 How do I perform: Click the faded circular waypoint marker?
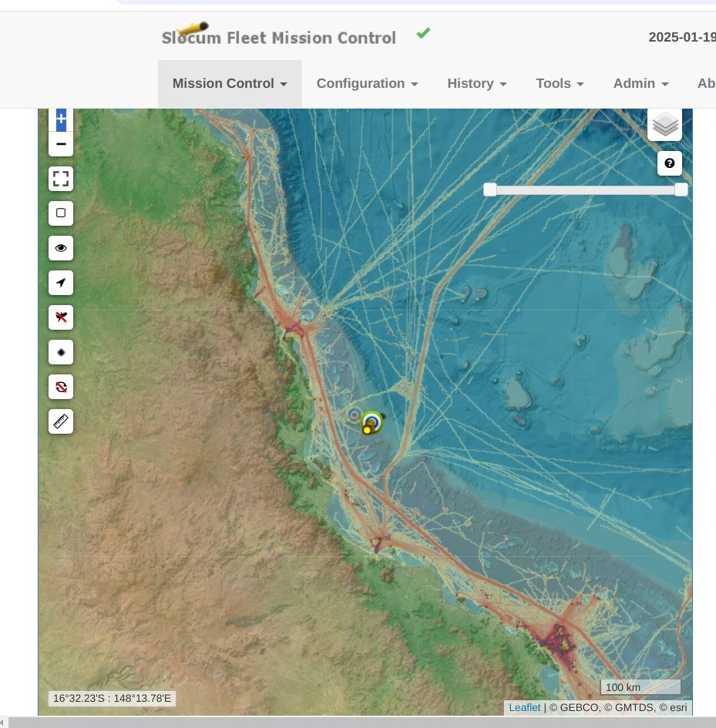point(355,414)
